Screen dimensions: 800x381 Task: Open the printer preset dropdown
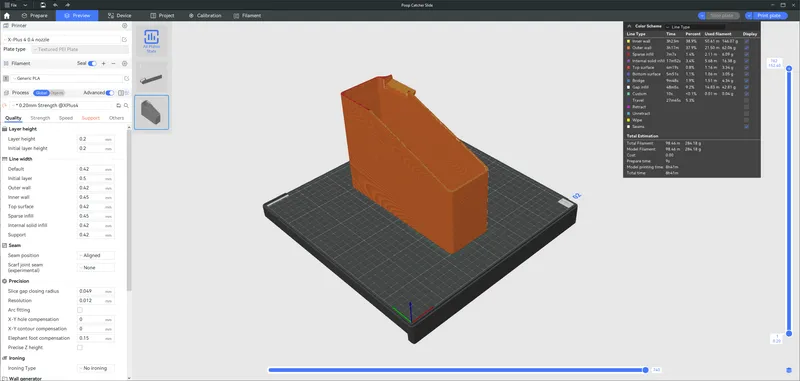click(61, 39)
